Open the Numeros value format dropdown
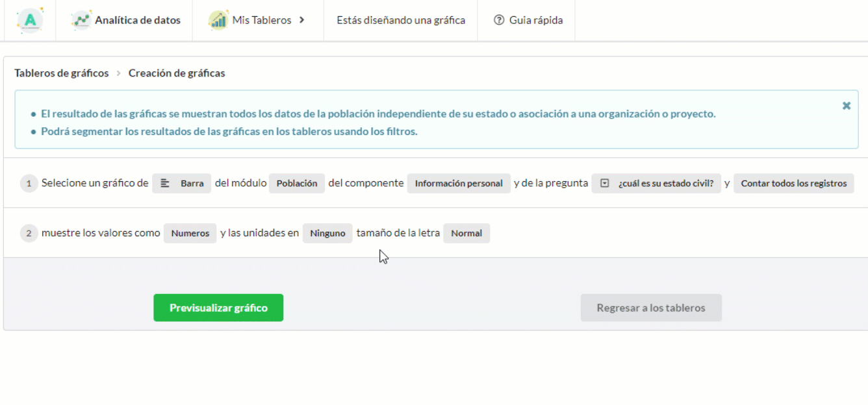Viewport: 868px width, 405px height. [x=190, y=234]
